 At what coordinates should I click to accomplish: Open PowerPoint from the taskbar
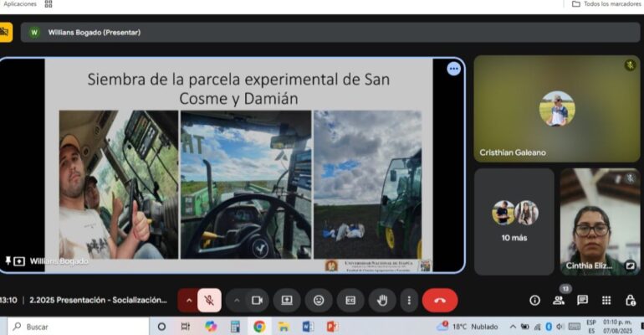coord(332,327)
